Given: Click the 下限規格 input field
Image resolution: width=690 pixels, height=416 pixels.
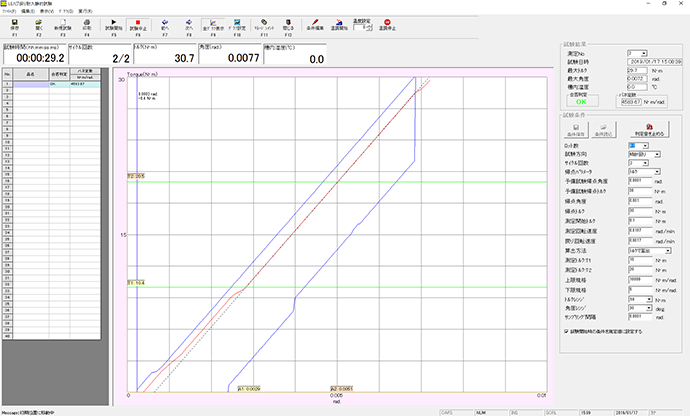Looking at the screenshot, I should (640, 290).
